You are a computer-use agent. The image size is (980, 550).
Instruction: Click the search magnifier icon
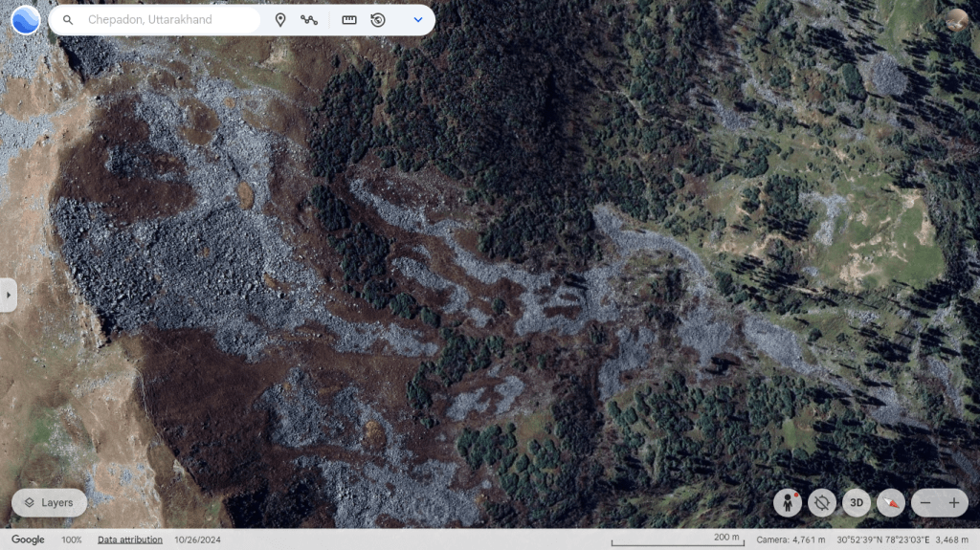point(68,20)
